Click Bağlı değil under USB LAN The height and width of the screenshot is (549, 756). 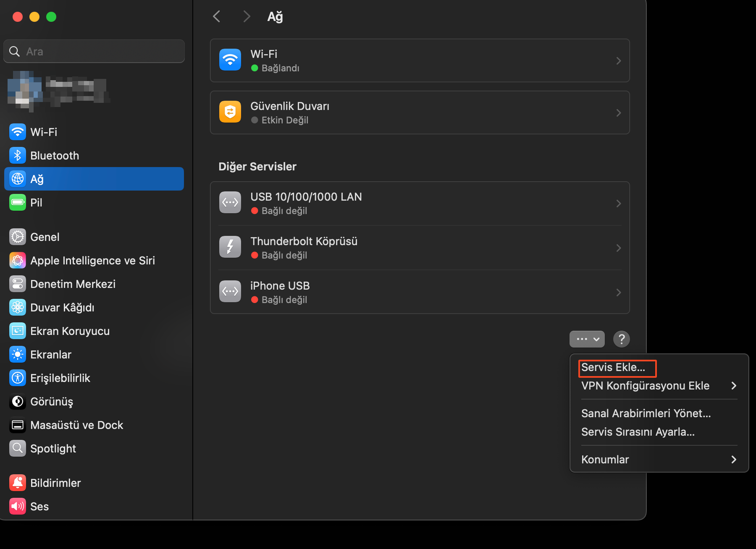tap(284, 211)
